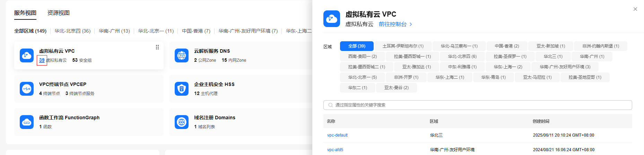Filter by 拉美-墨西哥城二 (1) region
This screenshot has width=644, height=155.
pos(367,67)
